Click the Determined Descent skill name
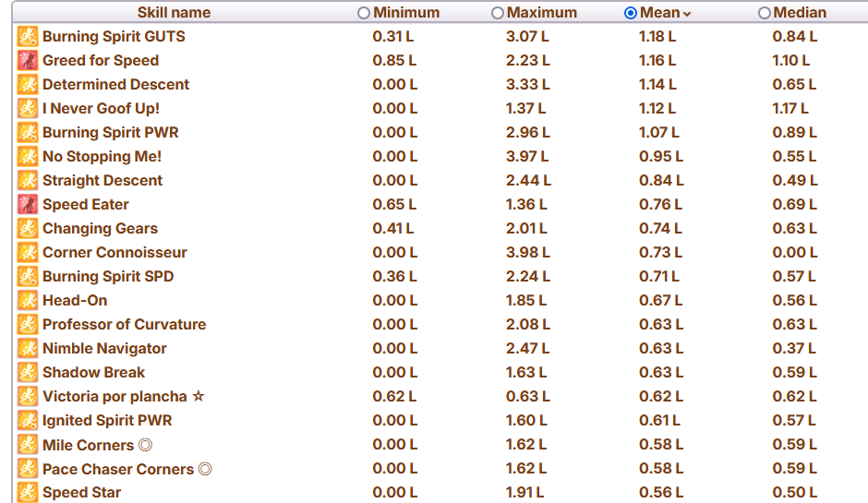The image size is (868, 503). coord(115,84)
